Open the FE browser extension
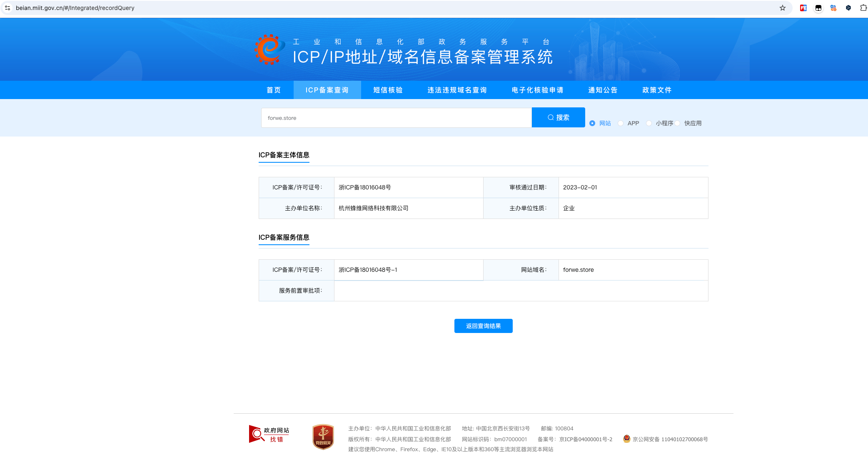The height and width of the screenshot is (462, 868). point(803,8)
